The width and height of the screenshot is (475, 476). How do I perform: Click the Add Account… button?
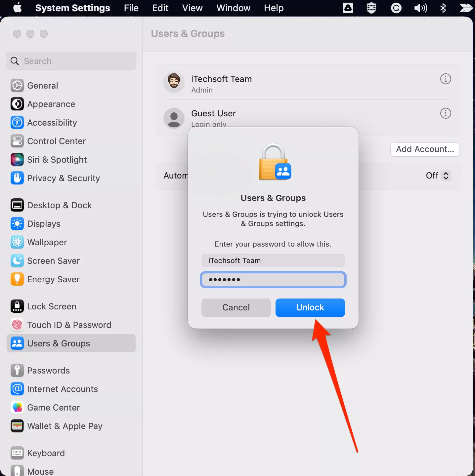[425, 149]
